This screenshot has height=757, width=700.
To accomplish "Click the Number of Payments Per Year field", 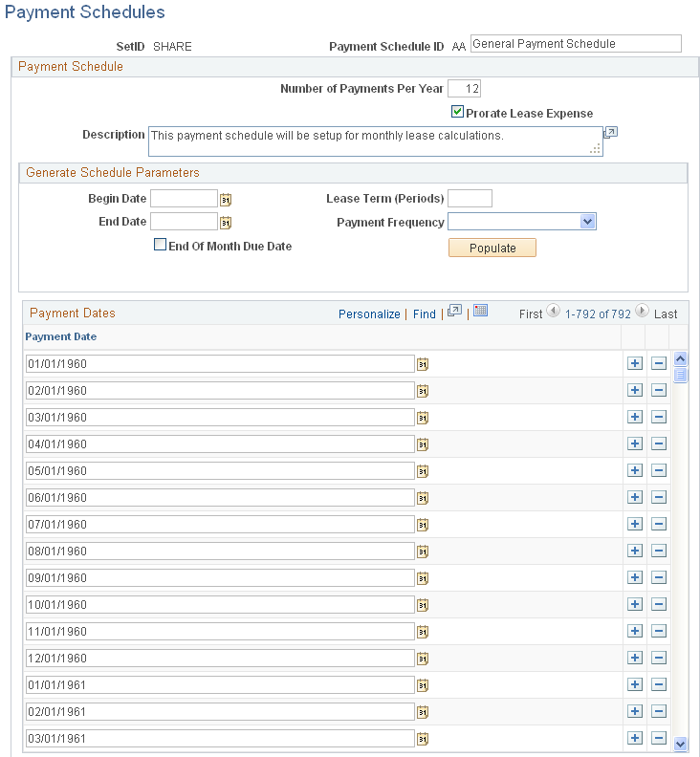I will click(x=464, y=89).
